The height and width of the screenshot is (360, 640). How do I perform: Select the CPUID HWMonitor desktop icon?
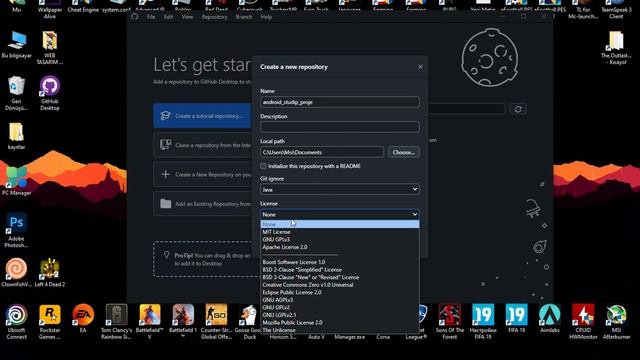click(x=583, y=322)
